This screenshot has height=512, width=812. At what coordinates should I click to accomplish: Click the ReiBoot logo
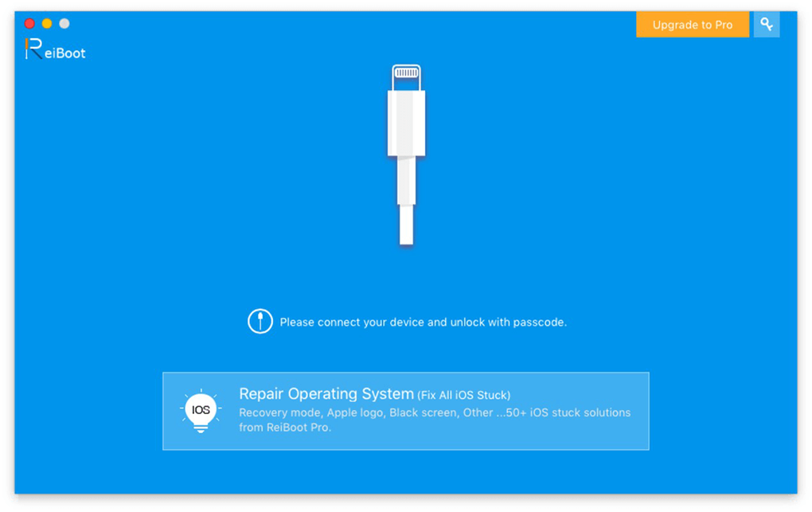(55, 49)
